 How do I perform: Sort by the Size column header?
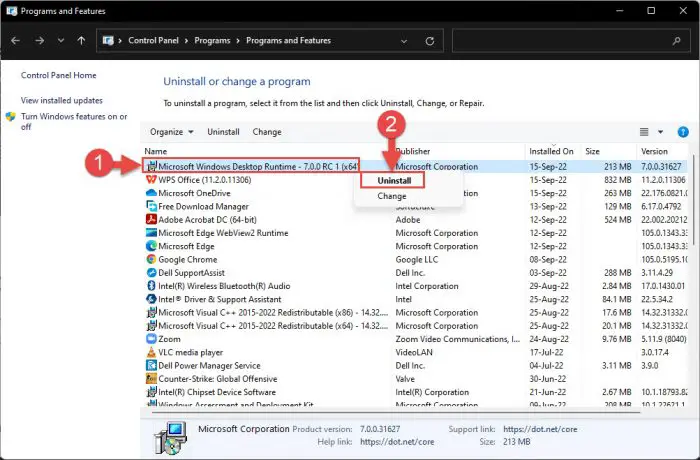pyautogui.click(x=592, y=151)
